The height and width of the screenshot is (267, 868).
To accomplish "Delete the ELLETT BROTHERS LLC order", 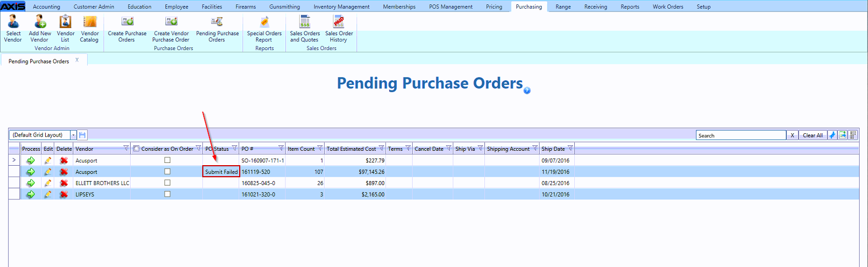I will (x=64, y=183).
